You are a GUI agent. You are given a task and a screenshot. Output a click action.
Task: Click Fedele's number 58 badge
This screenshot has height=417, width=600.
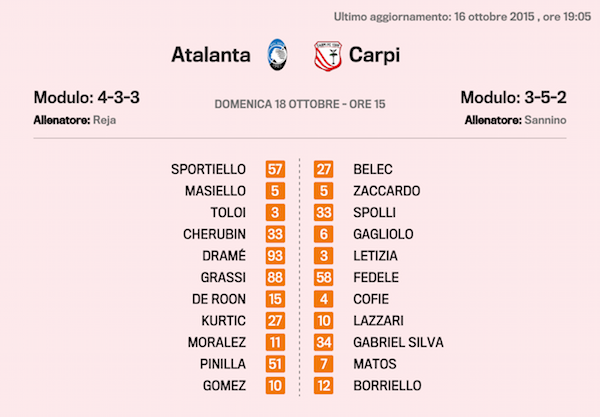324,277
